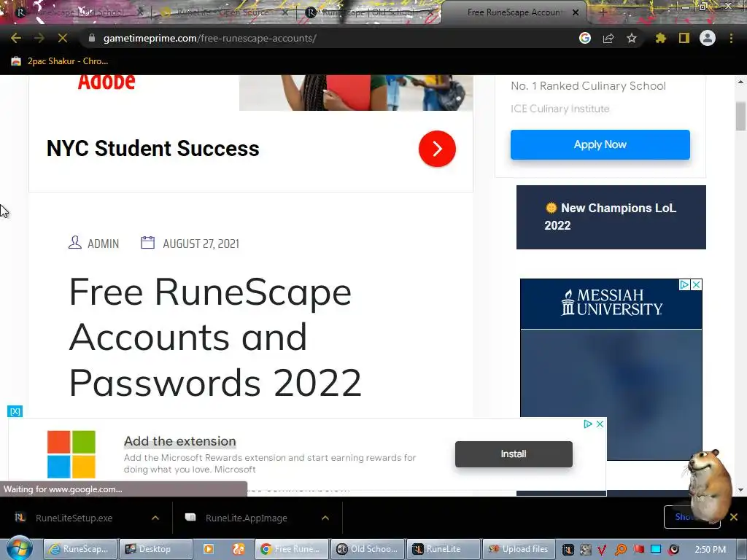Open AdChoices icon on Microsoft Rewards ad
The width and height of the screenshot is (747, 560).
(x=588, y=424)
